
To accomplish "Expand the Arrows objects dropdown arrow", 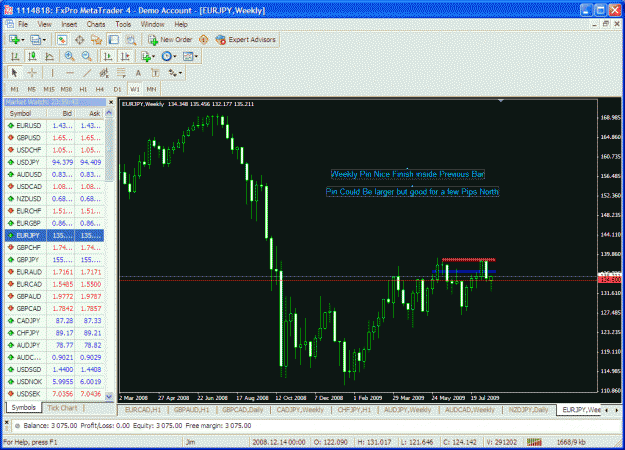I will [181, 73].
